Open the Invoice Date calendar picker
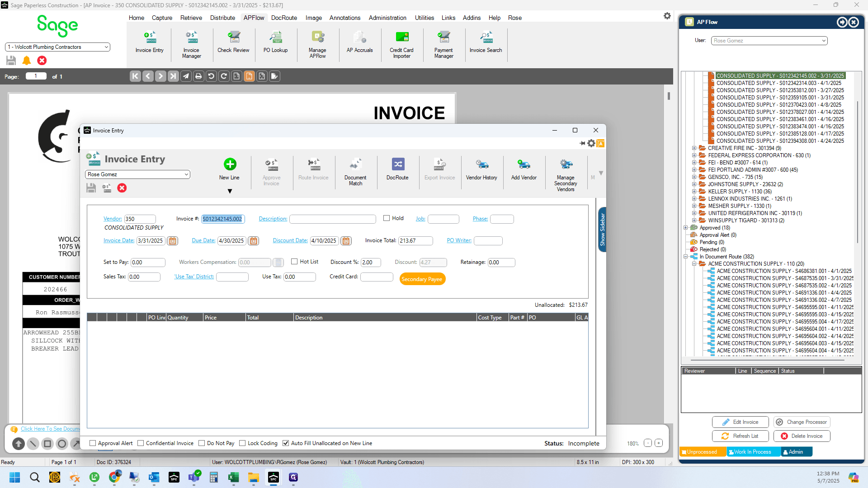The width and height of the screenshot is (868, 488). (x=172, y=241)
